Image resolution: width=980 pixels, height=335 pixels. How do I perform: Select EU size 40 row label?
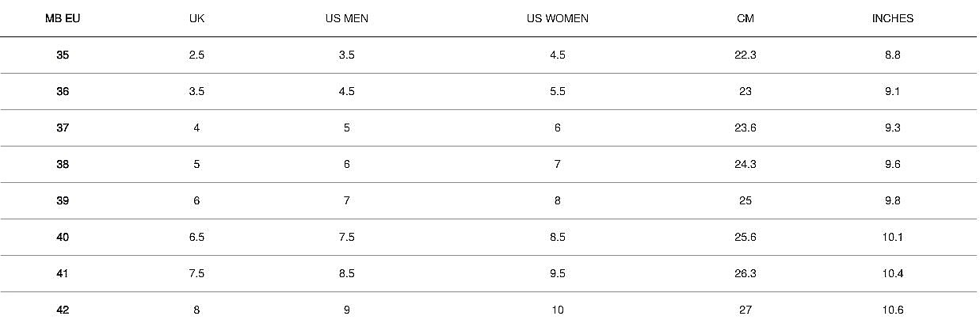pyautogui.click(x=63, y=238)
